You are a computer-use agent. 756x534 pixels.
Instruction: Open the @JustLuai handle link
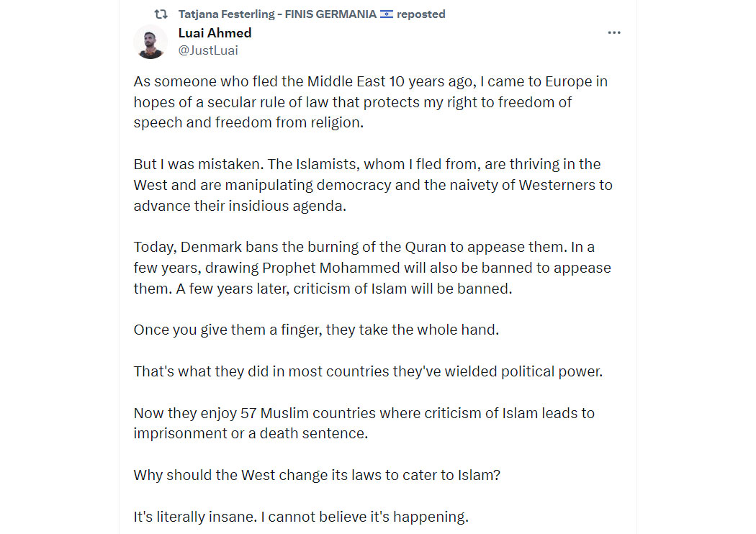point(208,50)
